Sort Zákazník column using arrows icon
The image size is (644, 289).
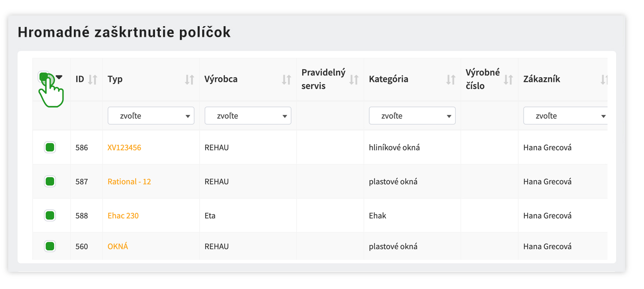pyautogui.click(x=604, y=79)
